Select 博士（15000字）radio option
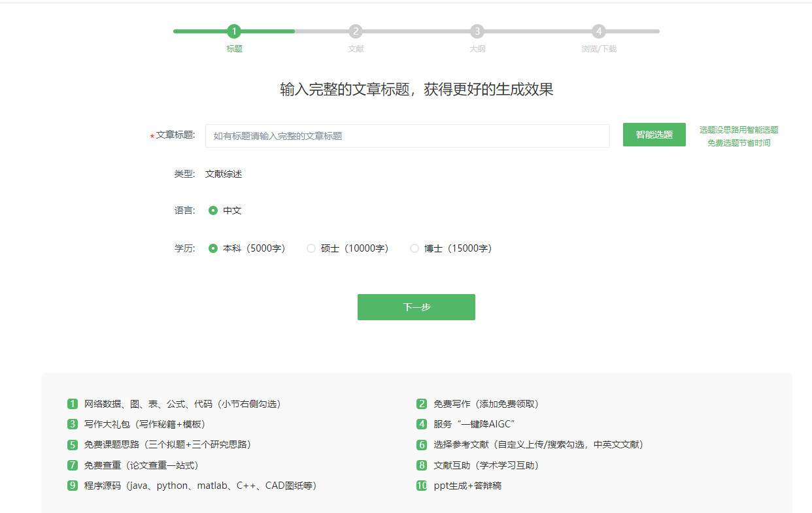This screenshot has width=812, height=513. (x=414, y=248)
